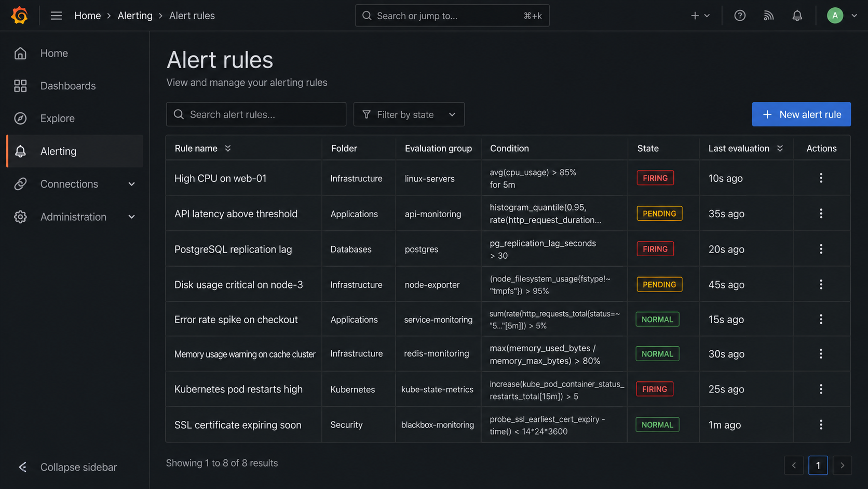Click the Connections link icon in sidebar
The image size is (868, 489).
click(20, 184)
